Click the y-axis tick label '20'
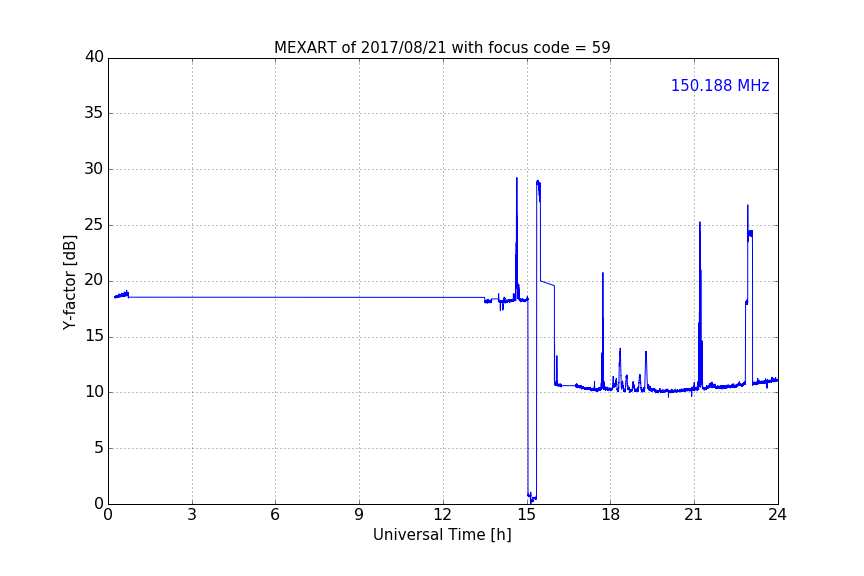Image resolution: width=864 pixels, height=576 pixels. point(94,281)
